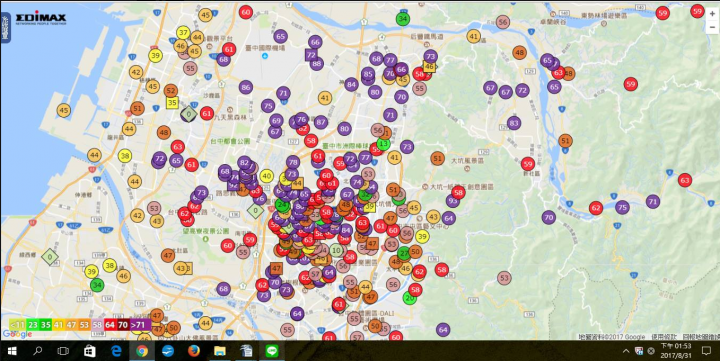This screenshot has height=361, width=720.
Task: Expand the blue side panel tab
Action: tap(6, 27)
